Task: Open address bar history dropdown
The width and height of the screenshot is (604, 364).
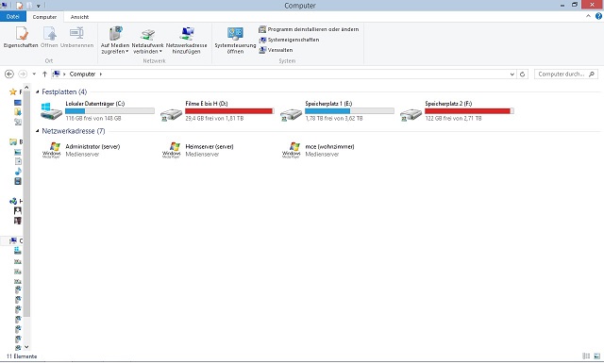Action: tap(512, 74)
